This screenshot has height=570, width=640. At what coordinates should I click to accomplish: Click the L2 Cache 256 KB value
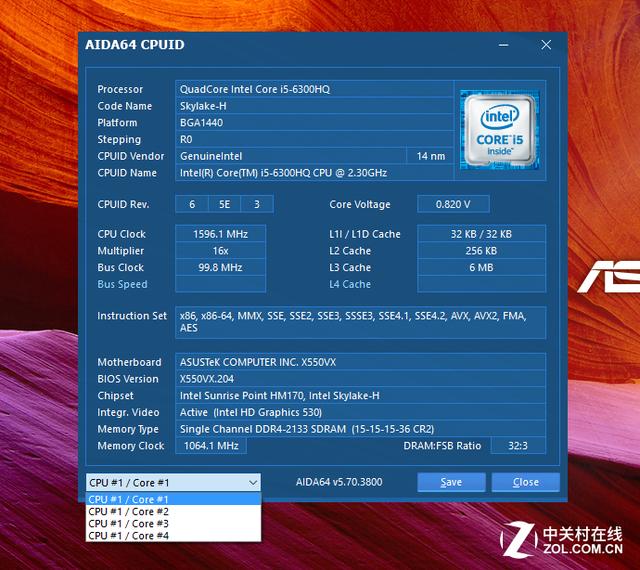(x=481, y=251)
